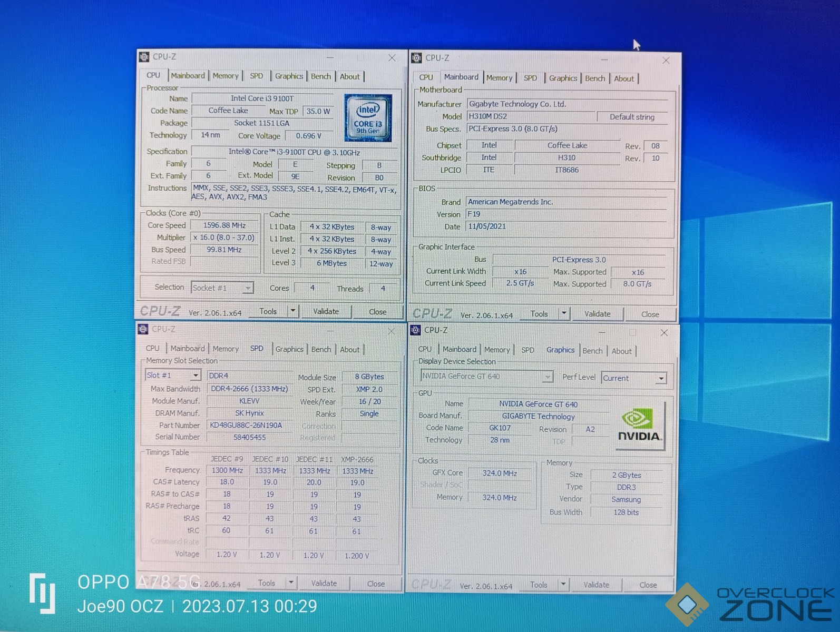Image resolution: width=840 pixels, height=632 pixels.
Task: Click Close button in SPD window
Action: click(x=376, y=584)
